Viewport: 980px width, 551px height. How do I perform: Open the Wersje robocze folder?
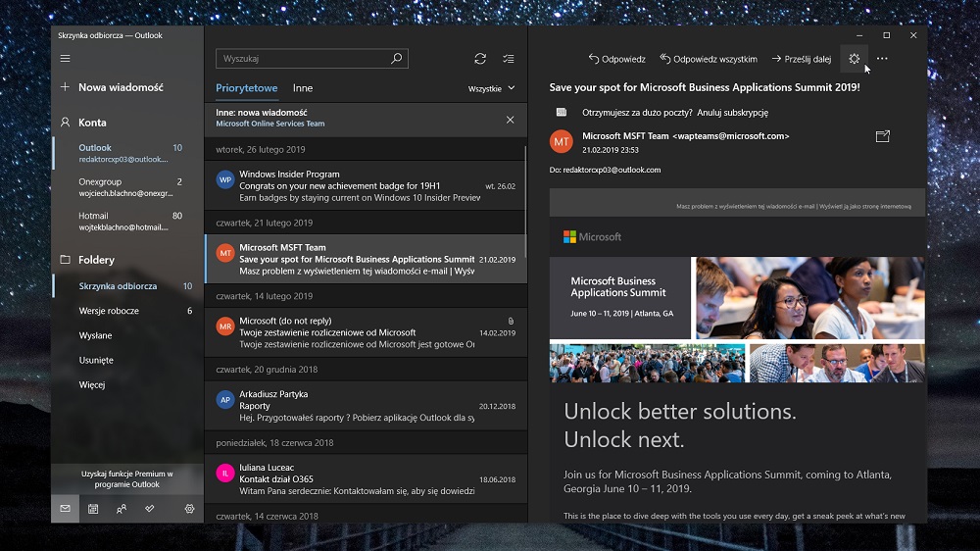(x=128, y=310)
